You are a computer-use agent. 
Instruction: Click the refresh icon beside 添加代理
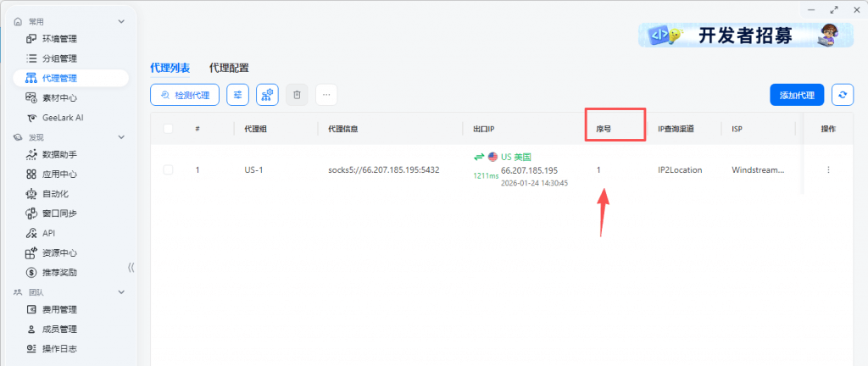842,95
